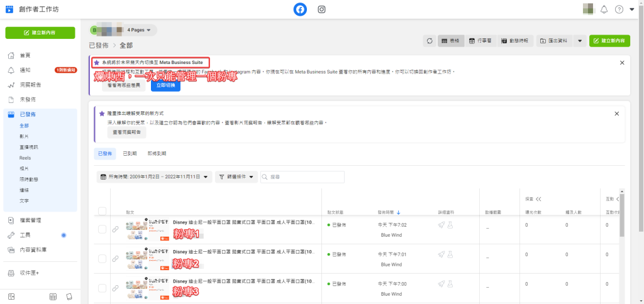This screenshot has height=304, width=644.
Task: Open 洞察報告 in the left sidebar
Action: click(x=29, y=85)
